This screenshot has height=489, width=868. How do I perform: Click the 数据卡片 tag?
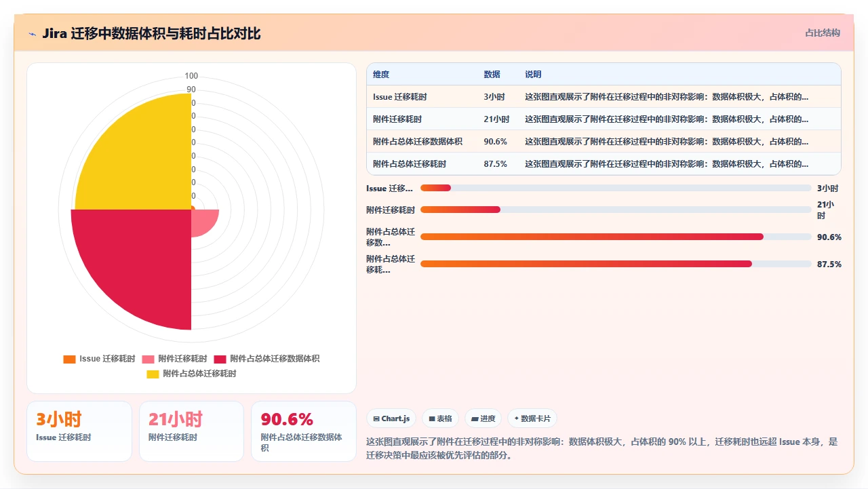click(x=532, y=418)
